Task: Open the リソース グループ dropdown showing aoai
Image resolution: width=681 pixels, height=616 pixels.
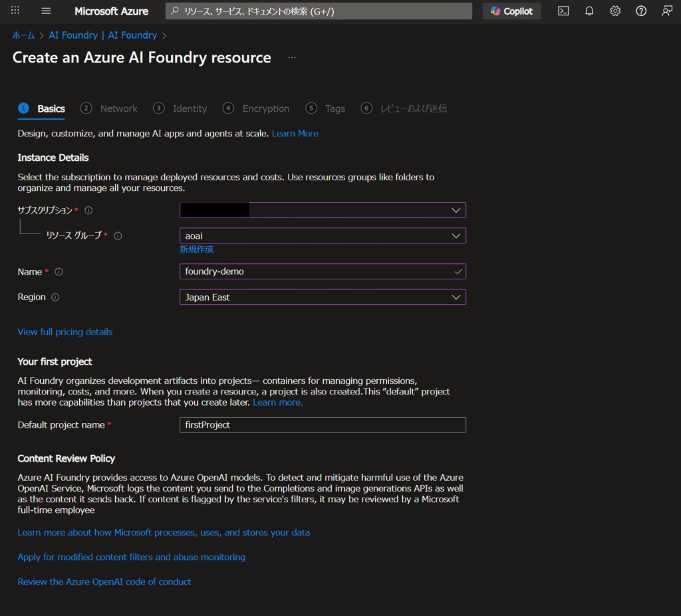Action: [323, 236]
